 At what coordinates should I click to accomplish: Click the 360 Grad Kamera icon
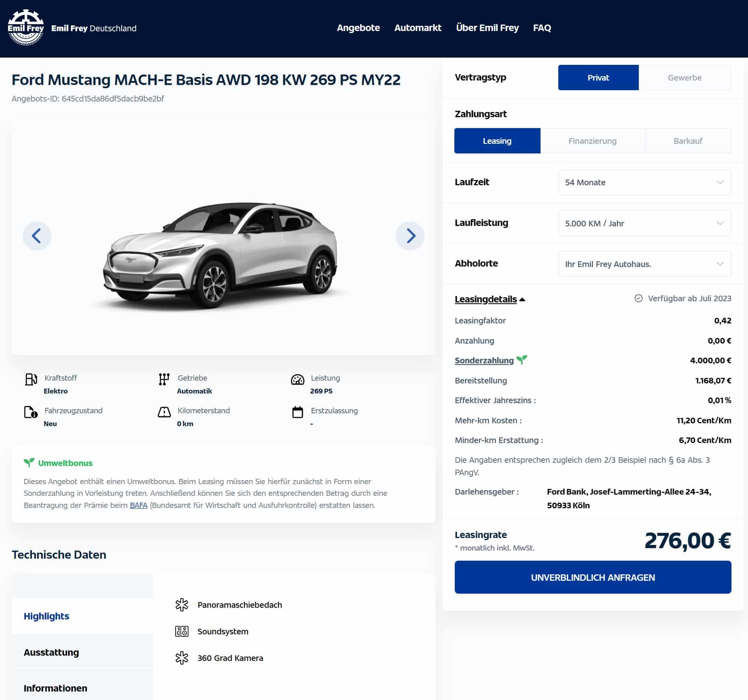[x=182, y=658]
